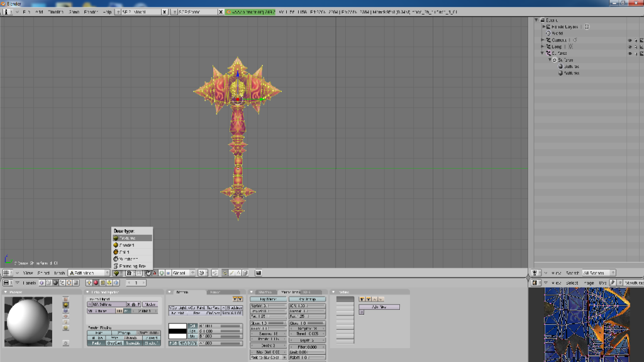Choose Shaded draw type
Viewport: 644px width, 362px height.
[132, 245]
